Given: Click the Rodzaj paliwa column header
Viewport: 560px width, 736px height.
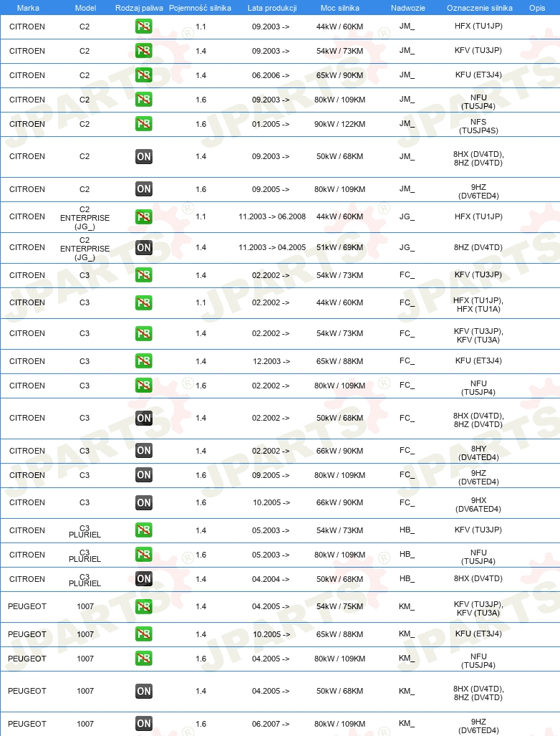Looking at the screenshot, I should 140,8.
